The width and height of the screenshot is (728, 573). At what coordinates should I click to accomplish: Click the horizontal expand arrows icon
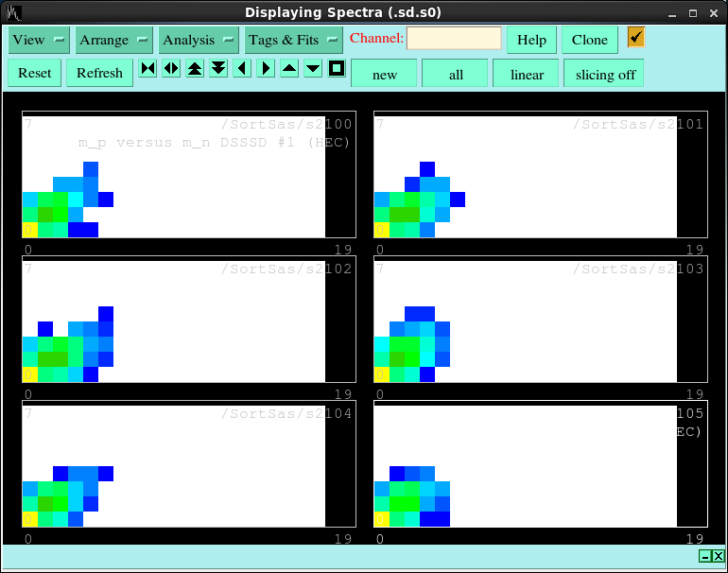pos(171,69)
